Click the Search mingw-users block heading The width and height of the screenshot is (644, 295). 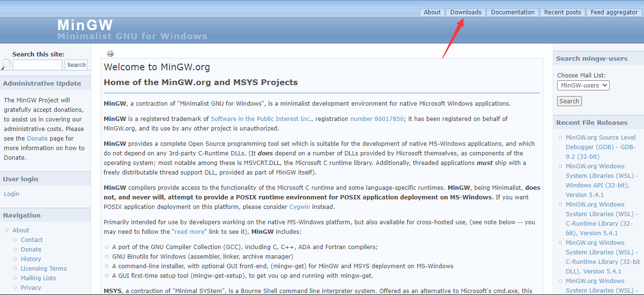tap(592, 58)
